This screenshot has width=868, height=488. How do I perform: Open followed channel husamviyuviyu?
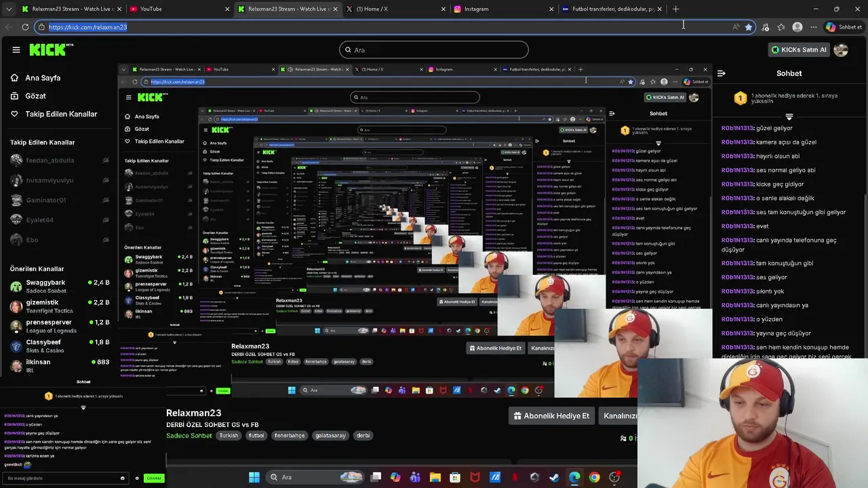(x=60, y=180)
